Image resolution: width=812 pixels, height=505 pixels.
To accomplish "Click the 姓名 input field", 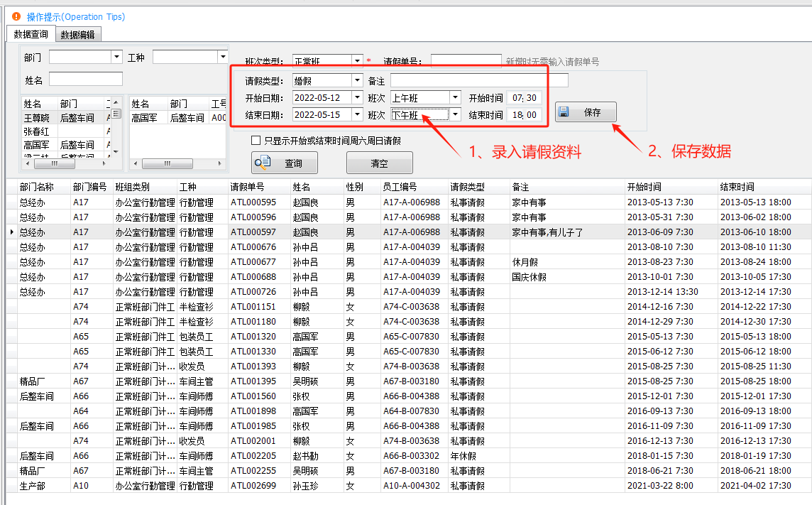I will click(x=86, y=80).
